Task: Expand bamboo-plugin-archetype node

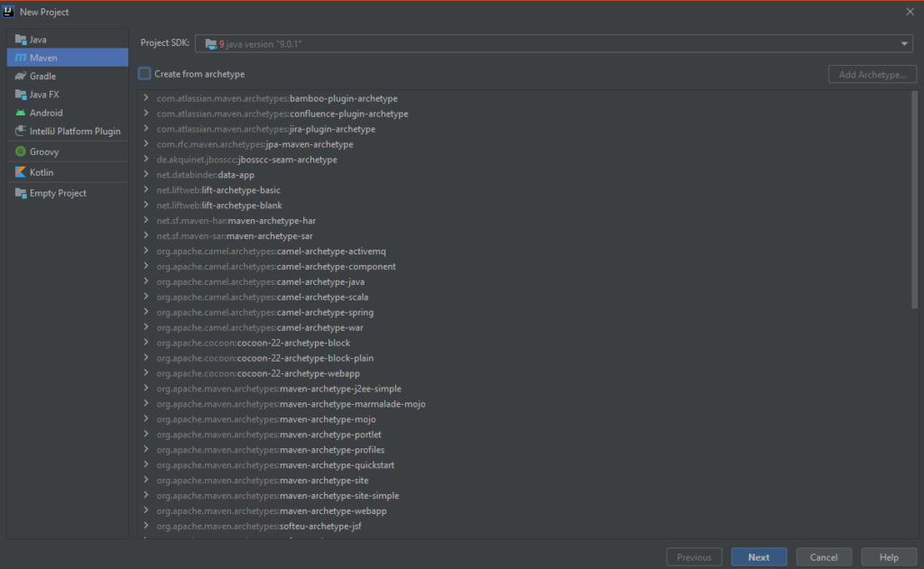Action: [x=146, y=97]
